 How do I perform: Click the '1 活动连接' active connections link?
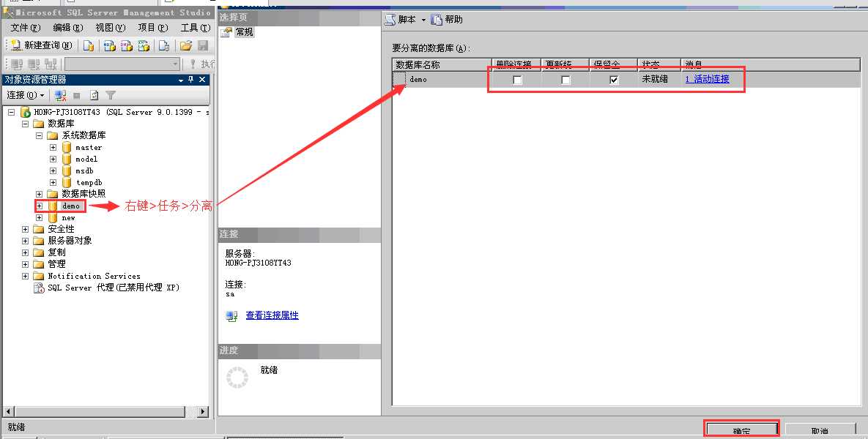708,79
